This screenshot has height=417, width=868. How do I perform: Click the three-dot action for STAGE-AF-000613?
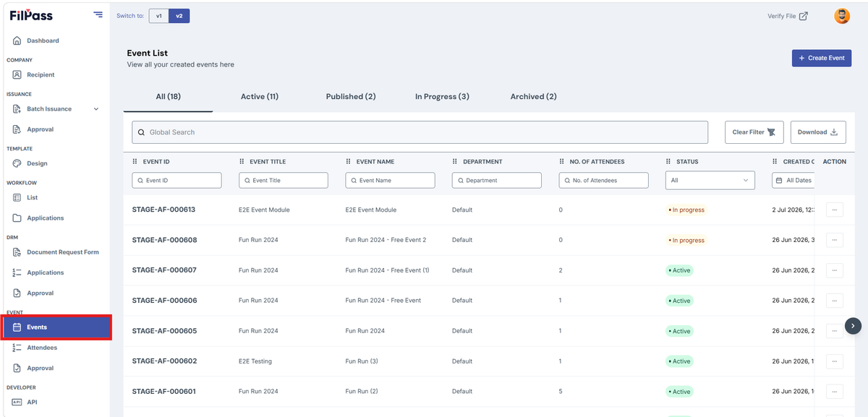pyautogui.click(x=835, y=210)
